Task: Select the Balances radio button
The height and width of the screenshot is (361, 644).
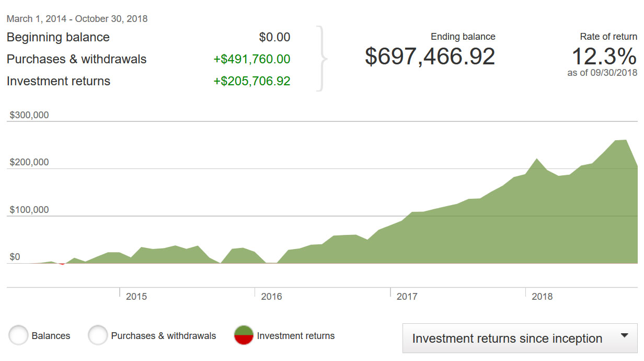Action: point(18,335)
